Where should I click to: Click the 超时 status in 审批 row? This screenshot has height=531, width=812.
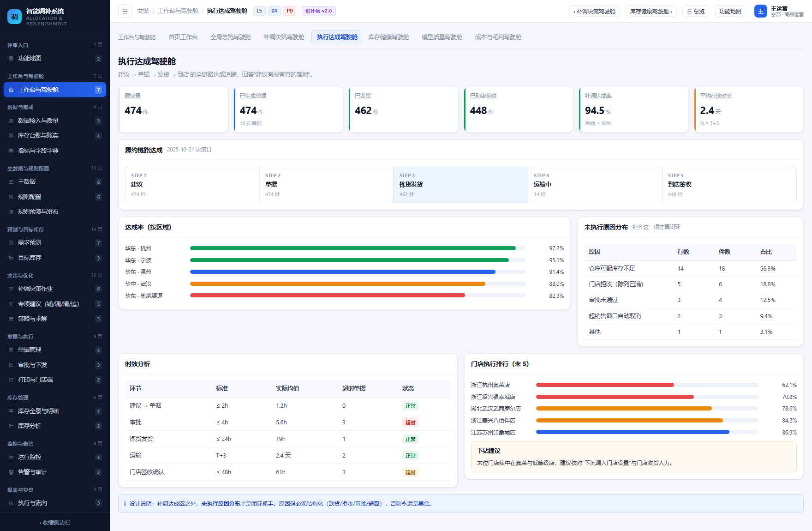(410, 422)
